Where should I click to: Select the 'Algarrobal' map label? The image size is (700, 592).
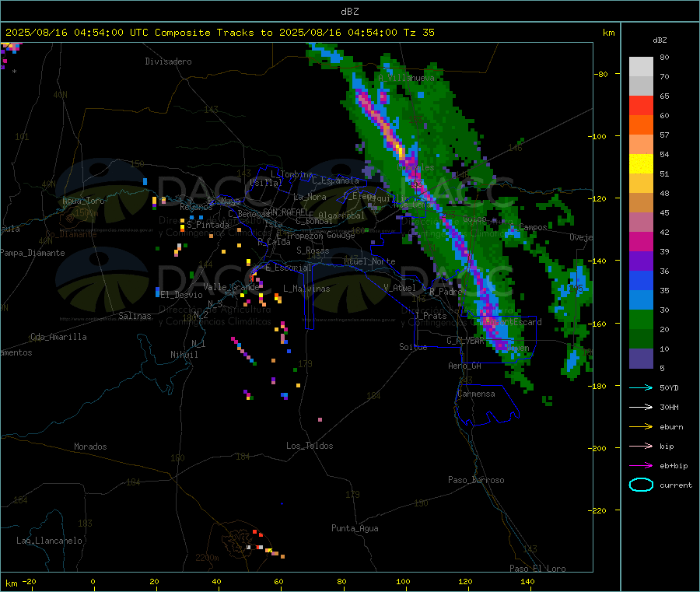pyautogui.click(x=341, y=215)
